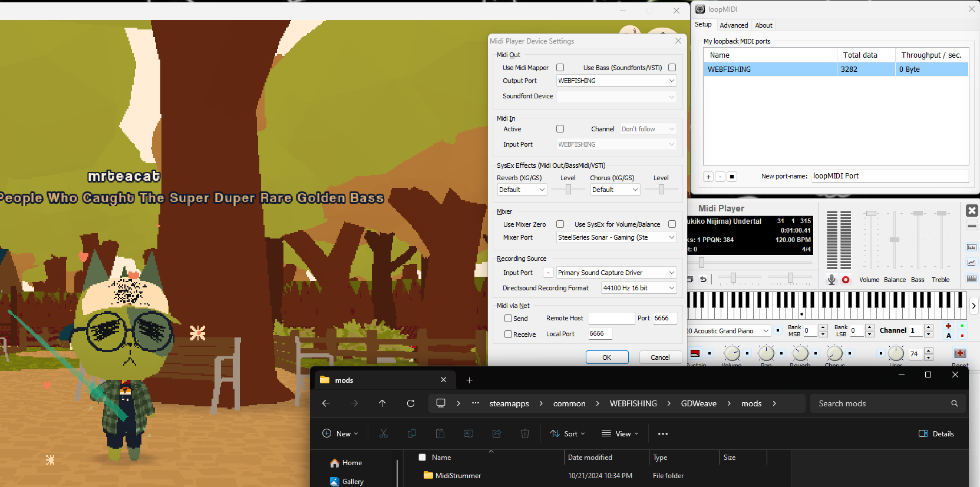Open the Mixer Port SteelSeries Sonar dropdown
Image resolution: width=980 pixels, height=487 pixels.
coord(616,237)
